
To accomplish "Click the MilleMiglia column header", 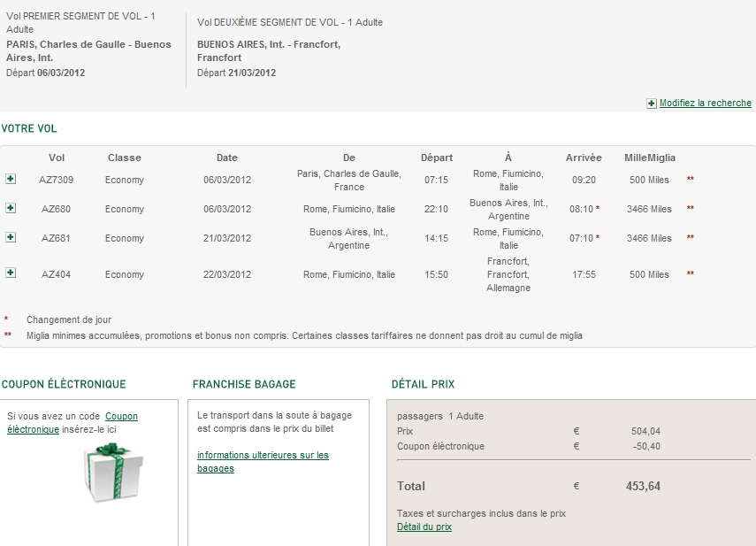I will pyautogui.click(x=649, y=158).
